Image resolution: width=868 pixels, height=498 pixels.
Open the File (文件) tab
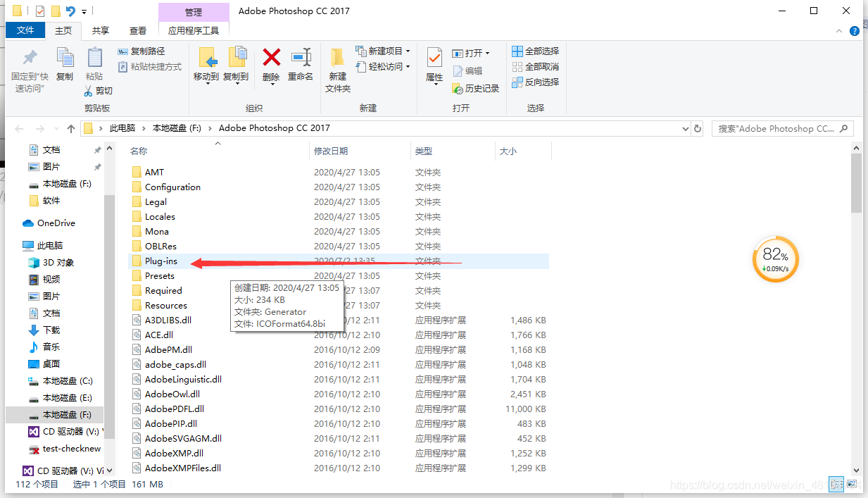pyautogui.click(x=25, y=30)
